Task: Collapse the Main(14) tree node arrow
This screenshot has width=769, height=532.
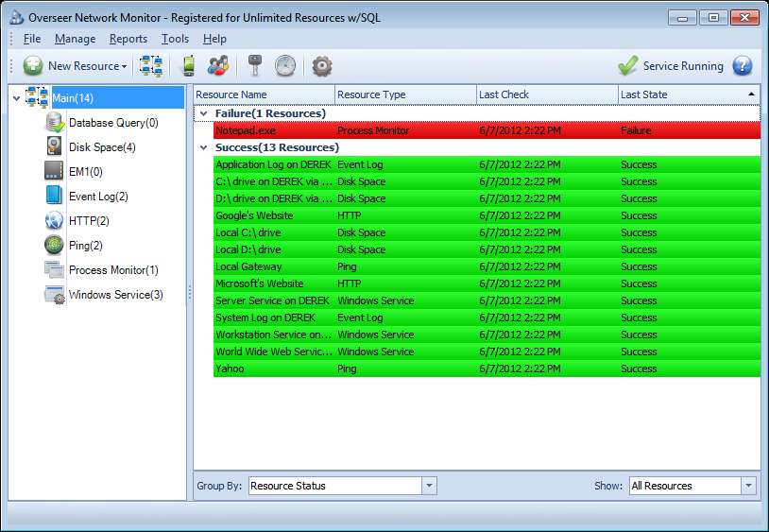Action: pos(16,98)
